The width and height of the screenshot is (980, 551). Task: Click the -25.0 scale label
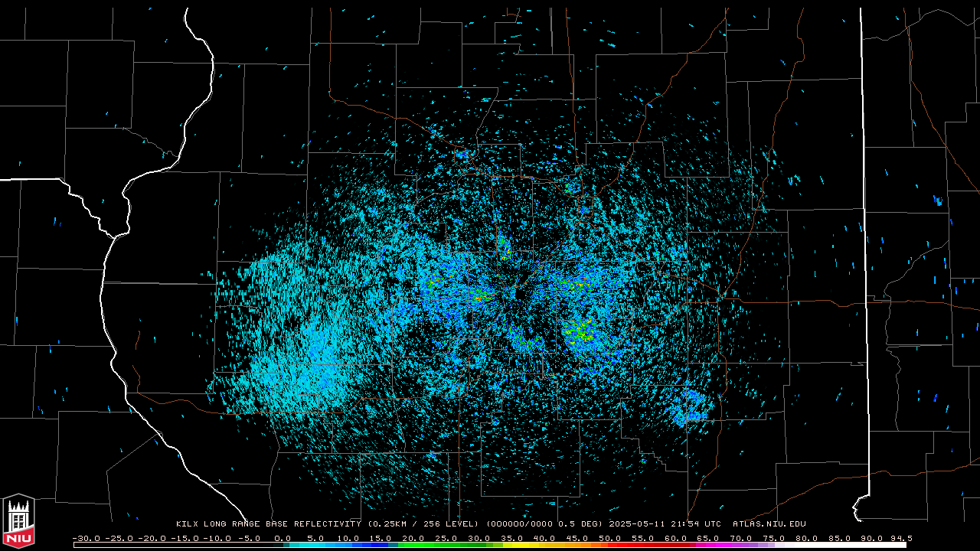(119, 538)
